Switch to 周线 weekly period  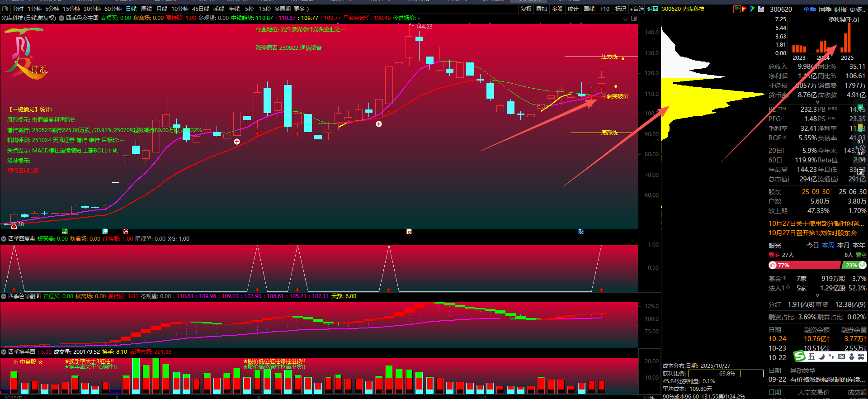[146, 9]
